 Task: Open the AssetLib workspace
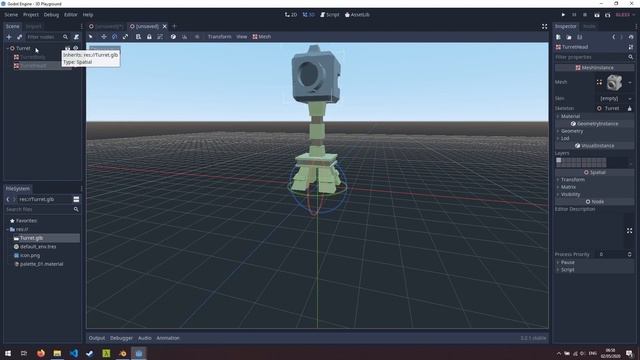pyautogui.click(x=357, y=15)
